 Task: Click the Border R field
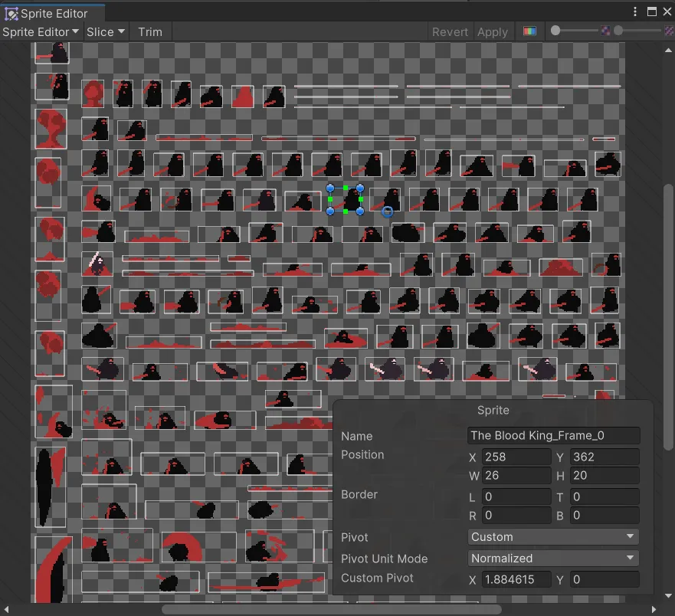point(516,516)
